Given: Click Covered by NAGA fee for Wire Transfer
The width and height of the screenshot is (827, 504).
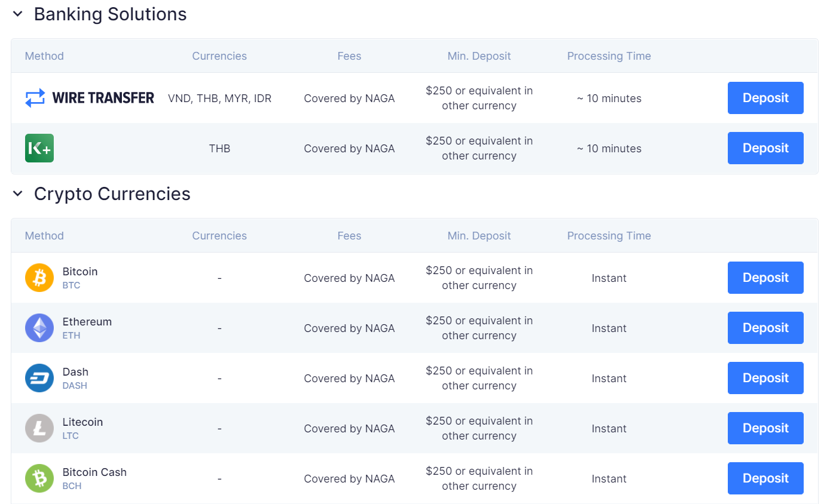Looking at the screenshot, I should click(x=350, y=99).
